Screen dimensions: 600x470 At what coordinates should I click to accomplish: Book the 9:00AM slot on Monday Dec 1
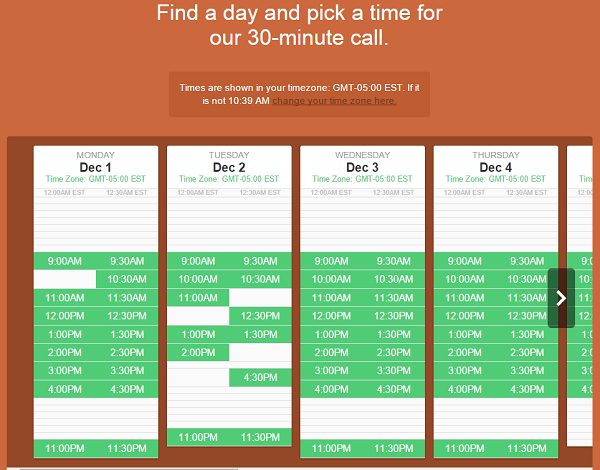[x=65, y=261]
